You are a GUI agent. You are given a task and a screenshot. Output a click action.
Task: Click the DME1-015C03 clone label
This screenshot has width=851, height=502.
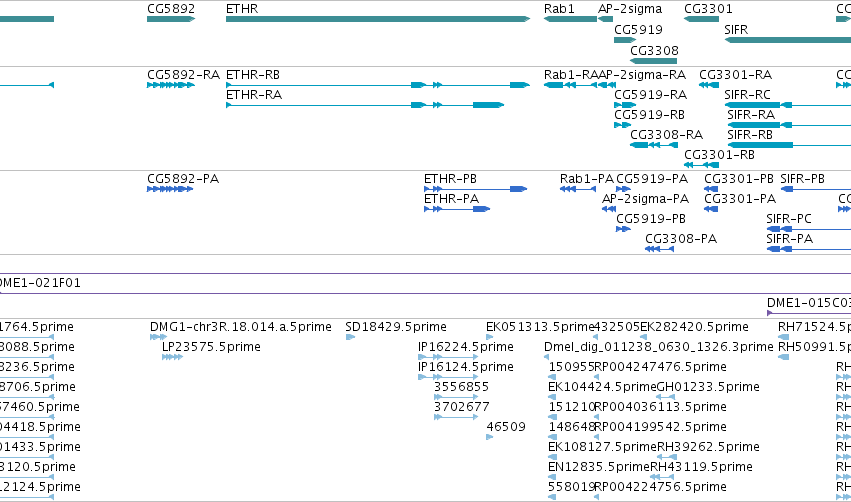808,303
